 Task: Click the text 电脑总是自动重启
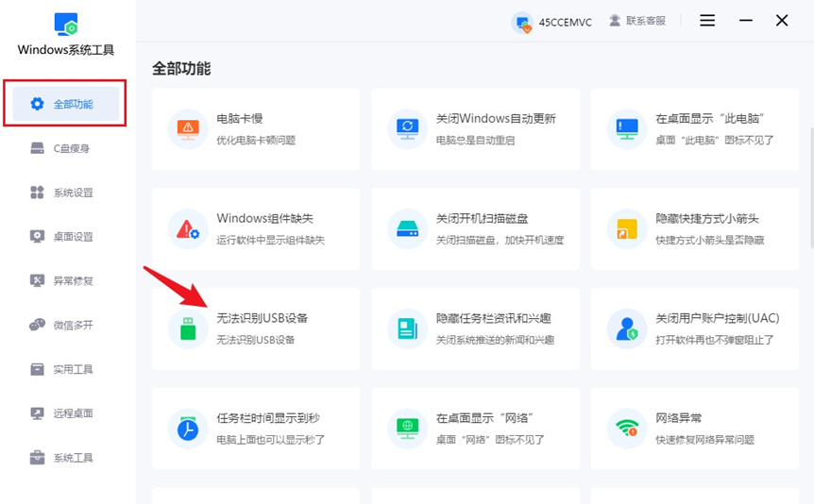[x=476, y=140]
